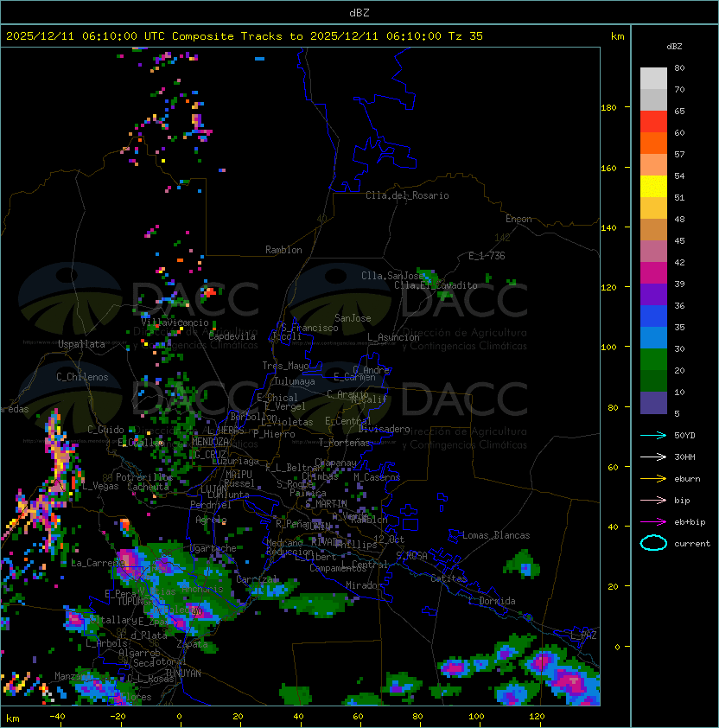This screenshot has width=719, height=728.
Task: Click the 'Cacheuta' map label
Action: point(148,487)
